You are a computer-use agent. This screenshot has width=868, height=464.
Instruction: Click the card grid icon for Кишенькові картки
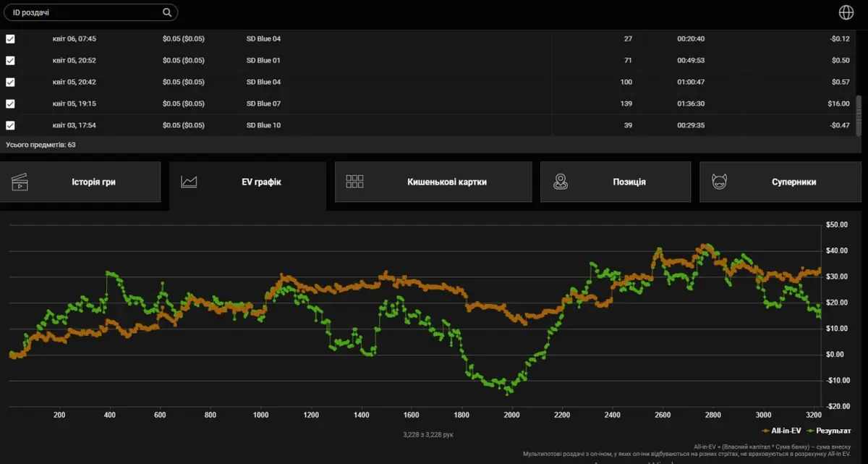click(354, 182)
